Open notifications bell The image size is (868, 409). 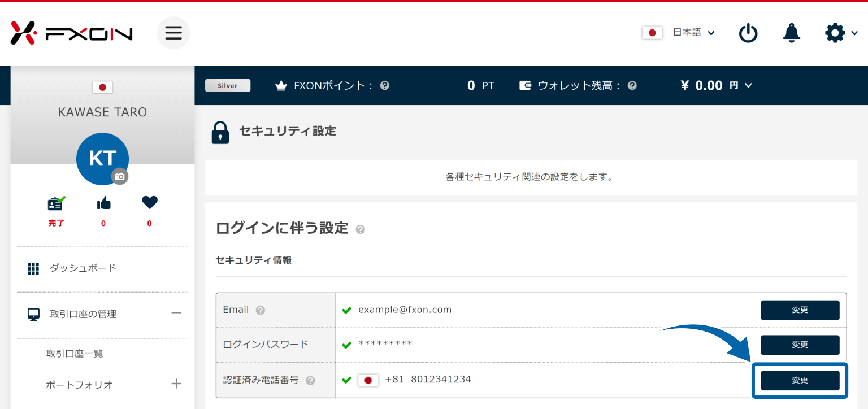click(792, 33)
